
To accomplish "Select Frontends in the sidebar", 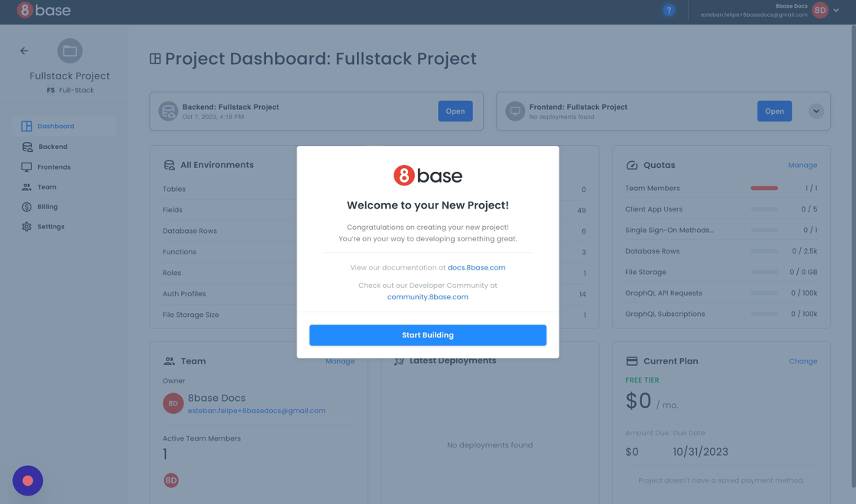I will point(53,167).
